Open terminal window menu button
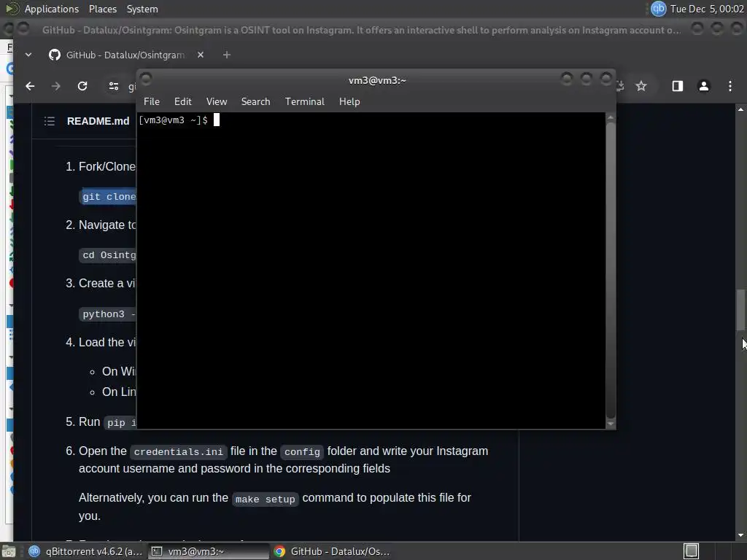 (x=146, y=79)
